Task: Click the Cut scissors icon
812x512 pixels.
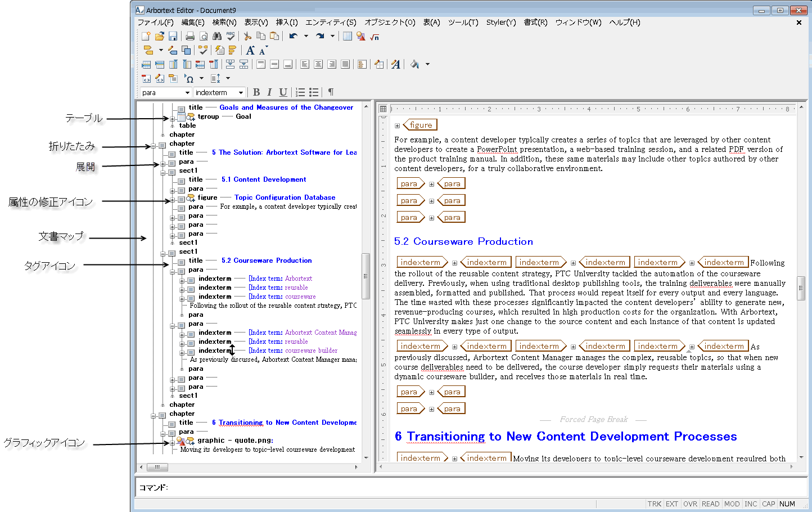Action: pyautogui.click(x=247, y=36)
